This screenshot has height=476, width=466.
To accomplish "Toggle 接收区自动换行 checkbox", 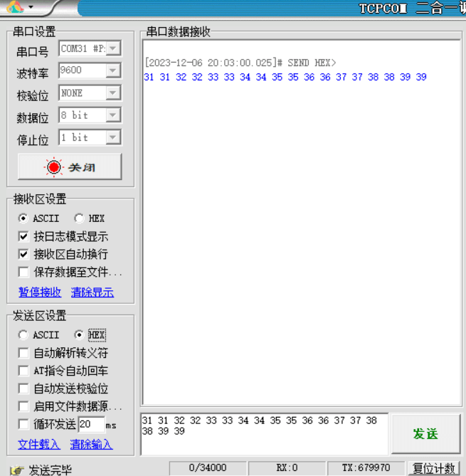I will point(23,254).
